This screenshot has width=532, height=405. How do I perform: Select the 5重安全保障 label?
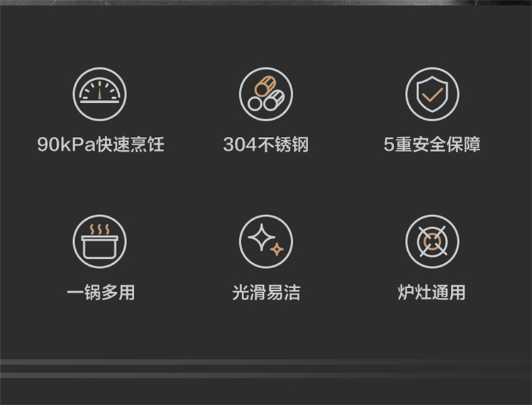432,145
